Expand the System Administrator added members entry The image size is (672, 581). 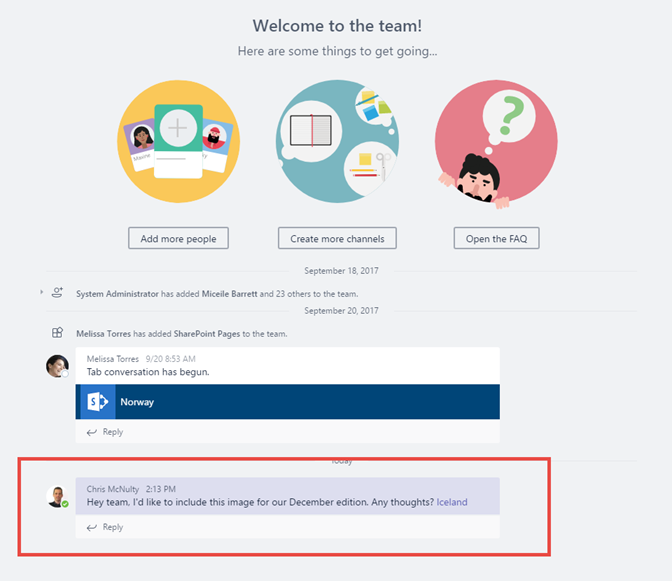tap(41, 292)
